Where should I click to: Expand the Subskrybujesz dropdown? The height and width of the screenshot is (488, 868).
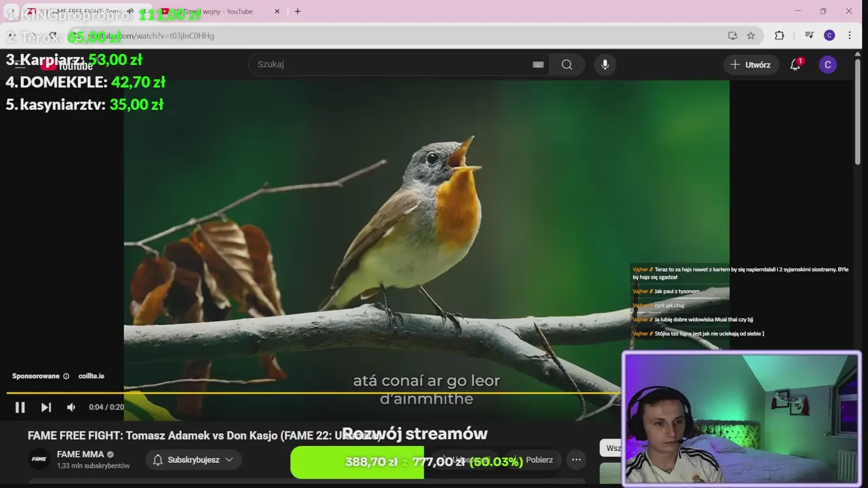click(193, 460)
